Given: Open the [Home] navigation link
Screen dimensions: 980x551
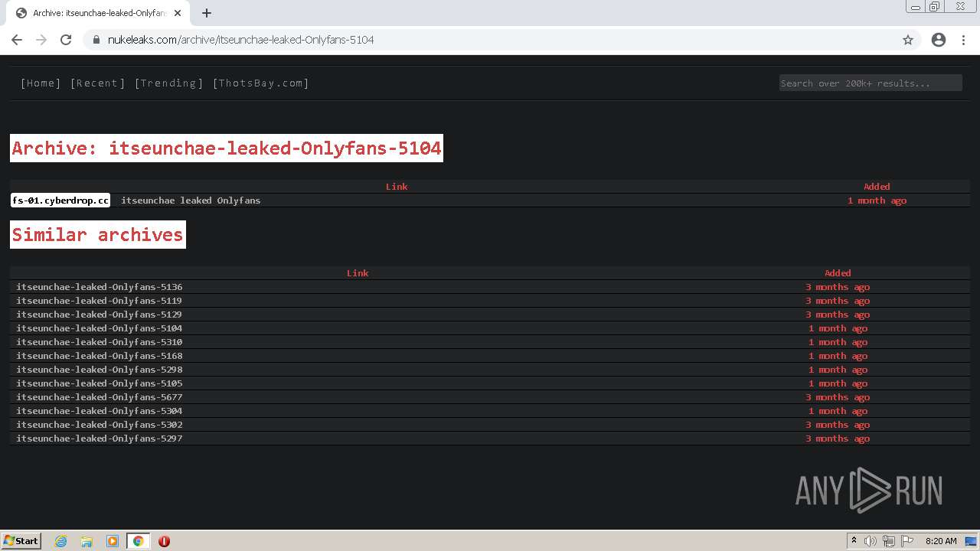Looking at the screenshot, I should [x=41, y=83].
